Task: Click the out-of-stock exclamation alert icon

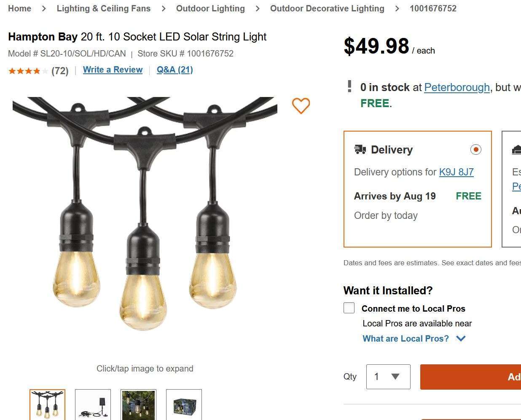Action: click(349, 87)
